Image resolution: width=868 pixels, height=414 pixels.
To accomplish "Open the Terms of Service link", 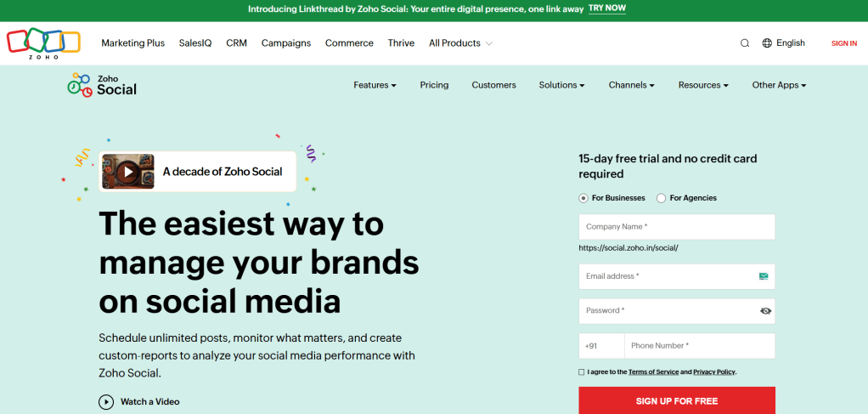I will 654,372.
